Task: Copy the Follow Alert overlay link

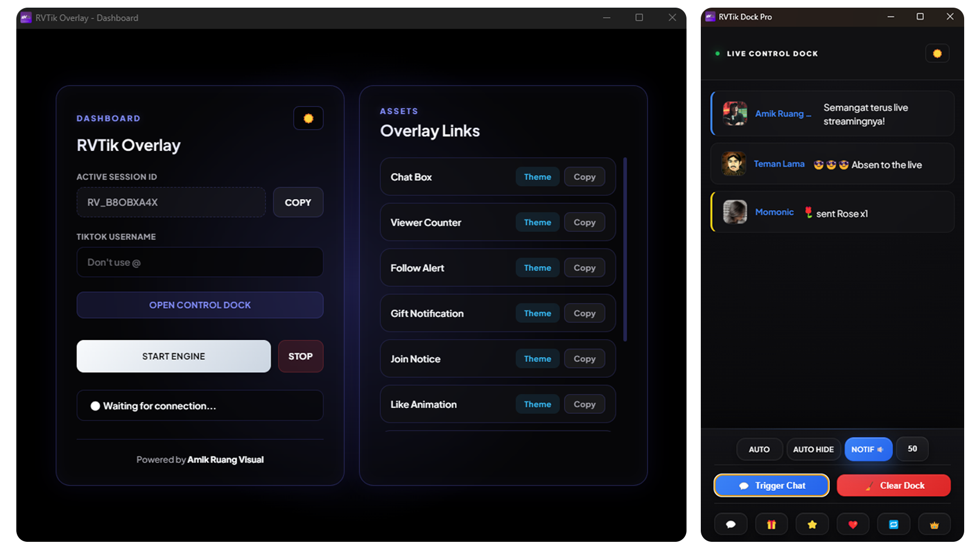Action: [584, 267]
